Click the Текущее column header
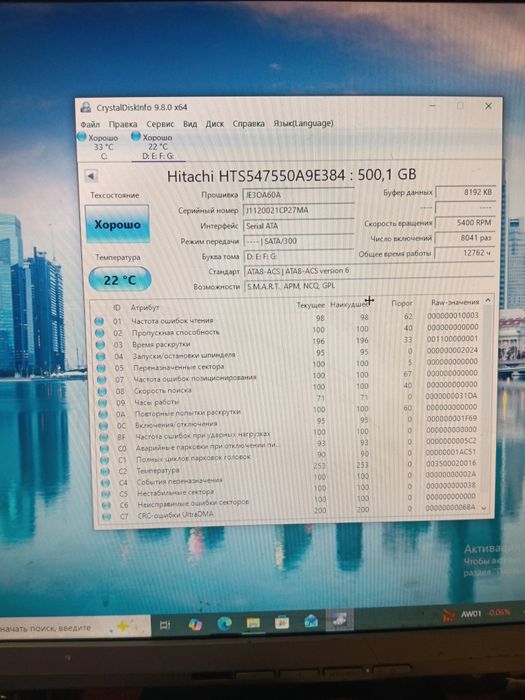Image resolution: width=525 pixels, height=700 pixels. (311, 305)
